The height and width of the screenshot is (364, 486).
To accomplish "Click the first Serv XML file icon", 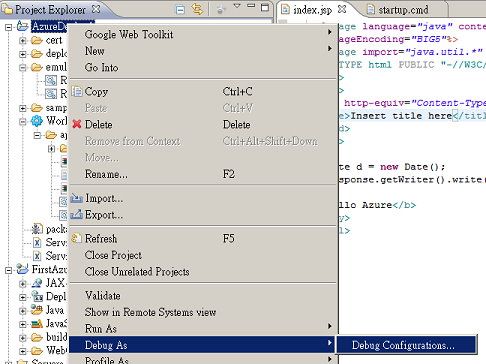I will (x=37, y=242).
